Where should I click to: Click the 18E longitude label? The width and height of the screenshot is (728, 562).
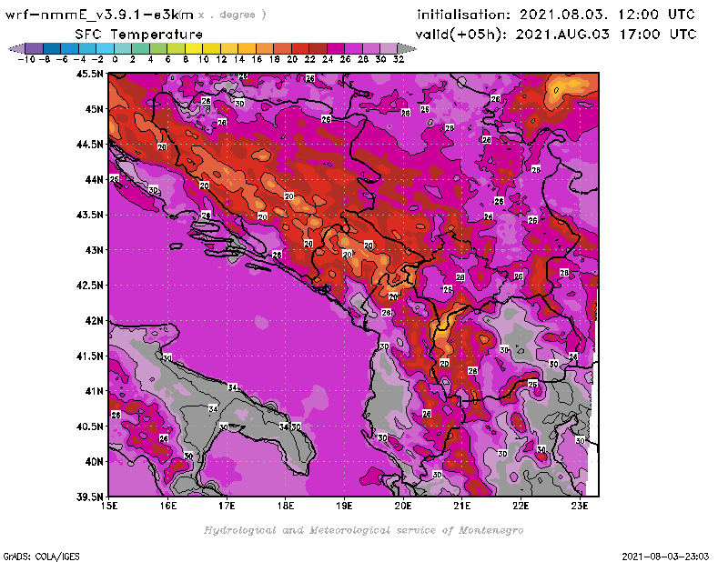tap(286, 506)
